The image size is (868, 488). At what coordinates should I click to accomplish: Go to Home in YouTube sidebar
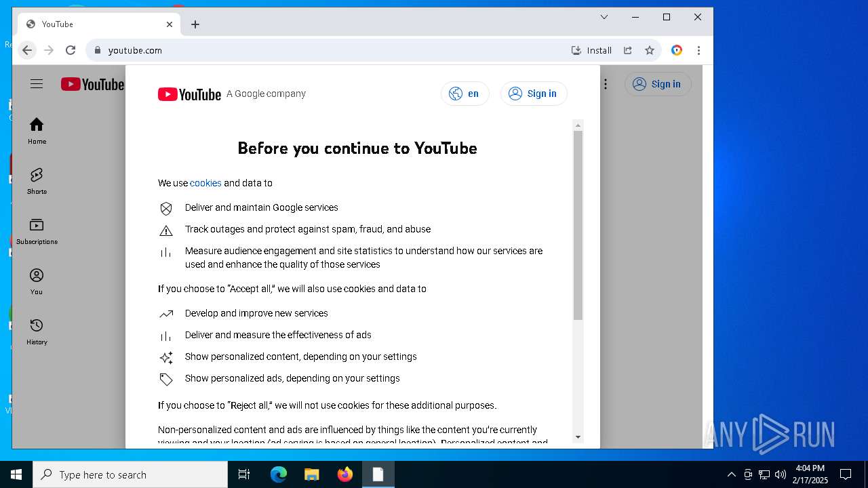37,131
